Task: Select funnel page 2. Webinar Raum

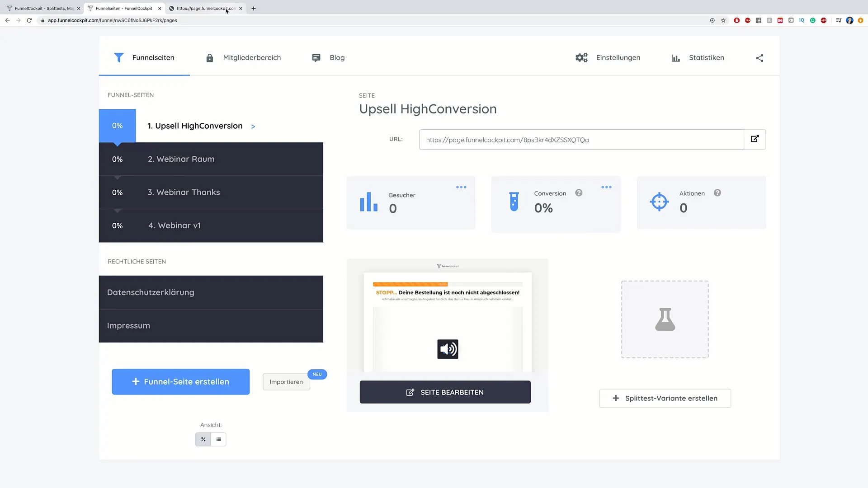Action: tap(211, 159)
